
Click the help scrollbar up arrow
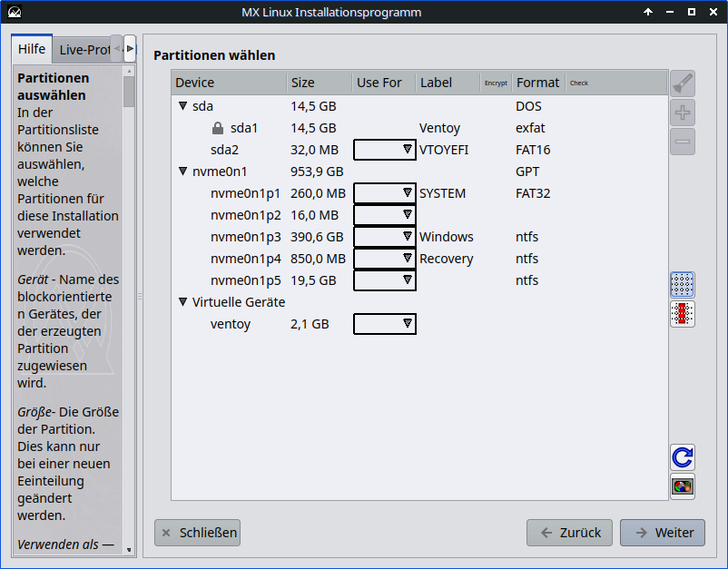(x=129, y=71)
